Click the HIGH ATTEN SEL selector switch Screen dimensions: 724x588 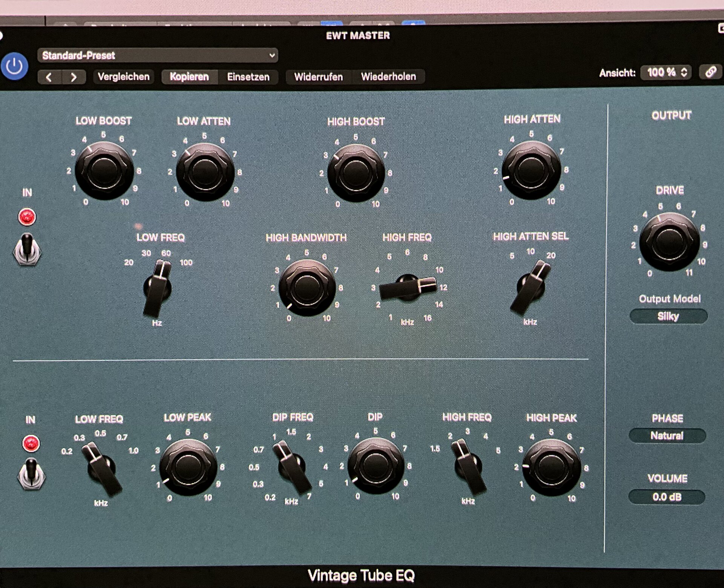531,287
